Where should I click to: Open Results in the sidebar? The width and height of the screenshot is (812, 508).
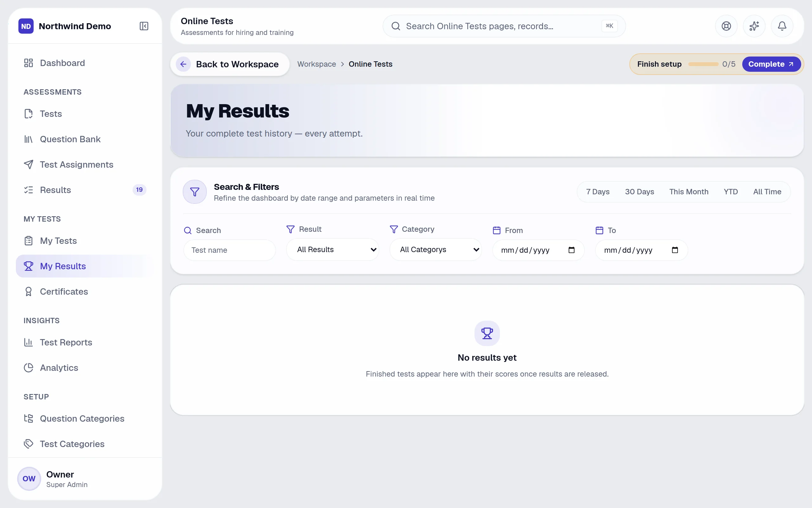pos(85,190)
